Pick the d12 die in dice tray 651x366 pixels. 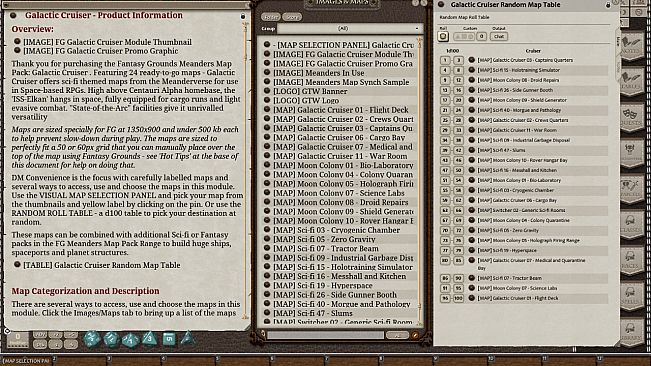point(111,339)
